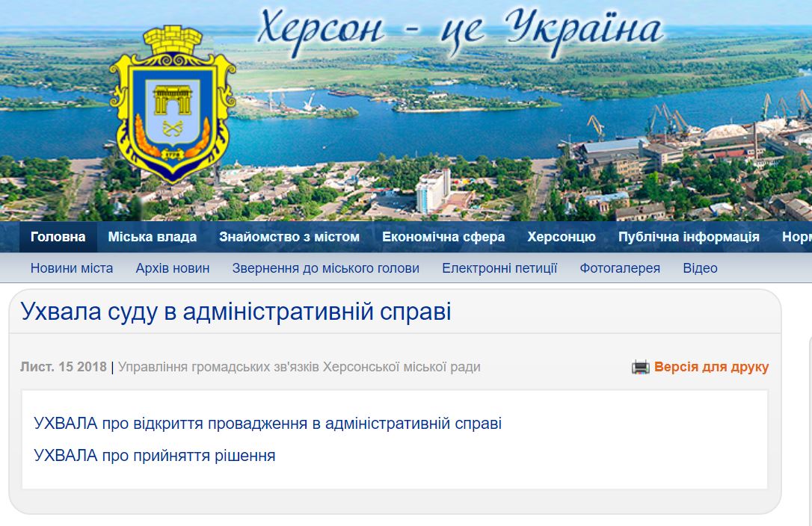Open Електронні петиції page
This screenshot has height=526, width=812.
coord(499,268)
